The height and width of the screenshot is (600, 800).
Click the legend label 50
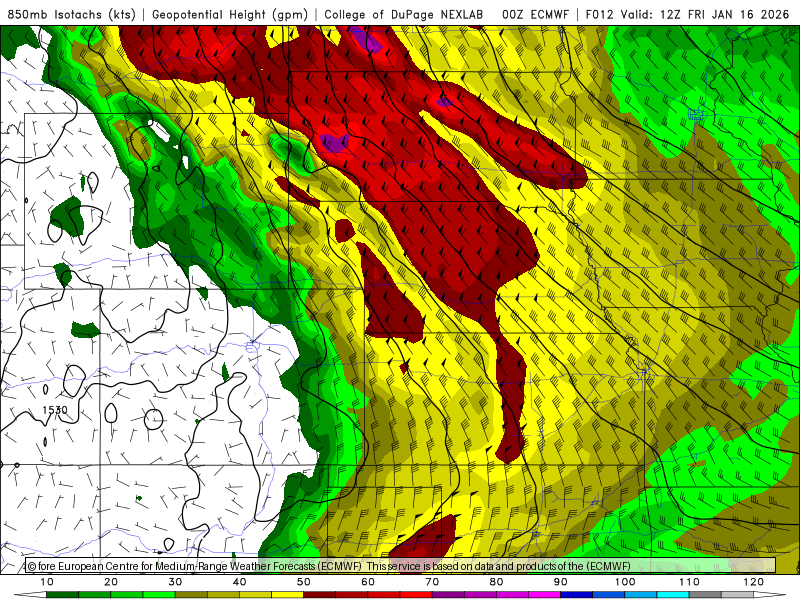304,582
